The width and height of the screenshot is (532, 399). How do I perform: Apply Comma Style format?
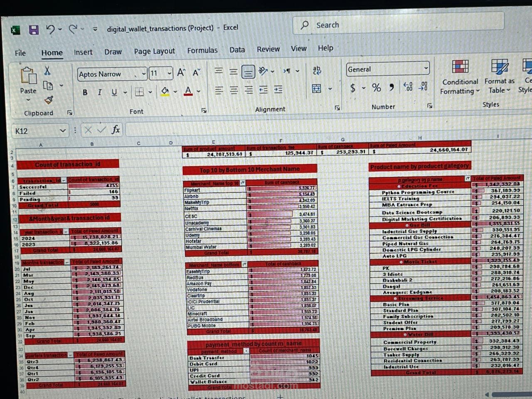click(392, 87)
